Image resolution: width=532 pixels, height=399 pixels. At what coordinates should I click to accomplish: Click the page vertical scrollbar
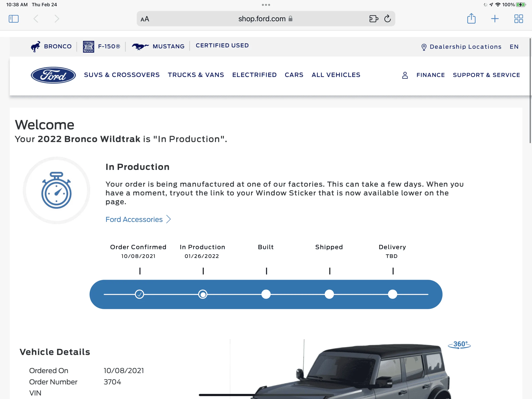(x=530, y=91)
